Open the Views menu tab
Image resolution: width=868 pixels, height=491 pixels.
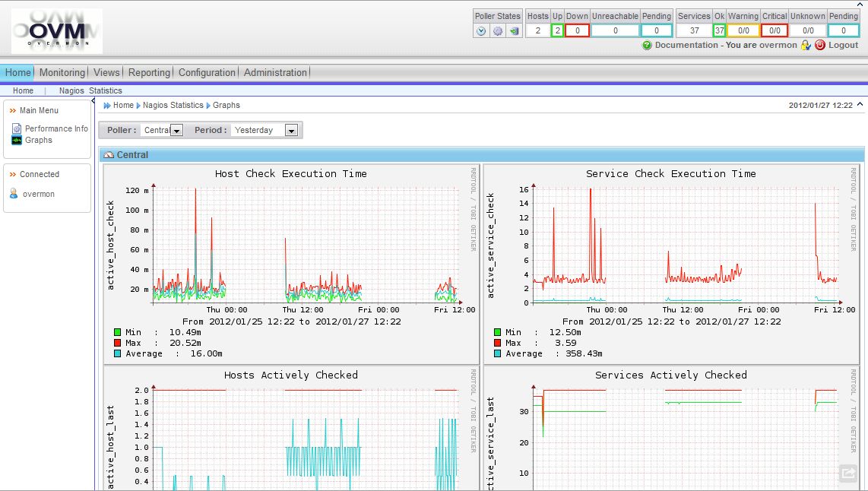pyautogui.click(x=106, y=72)
